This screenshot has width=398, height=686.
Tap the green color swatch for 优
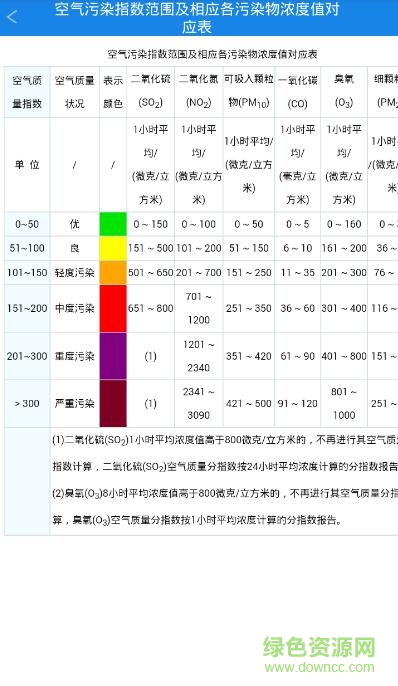point(113,224)
